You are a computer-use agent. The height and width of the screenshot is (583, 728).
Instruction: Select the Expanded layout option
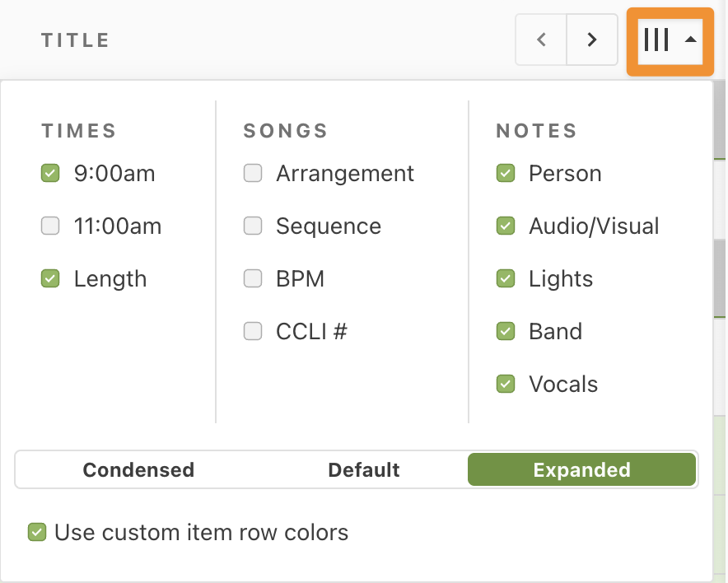coord(581,469)
